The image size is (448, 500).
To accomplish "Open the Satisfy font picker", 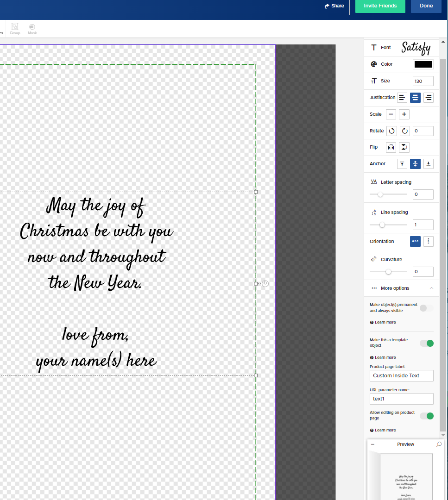I will [x=416, y=48].
